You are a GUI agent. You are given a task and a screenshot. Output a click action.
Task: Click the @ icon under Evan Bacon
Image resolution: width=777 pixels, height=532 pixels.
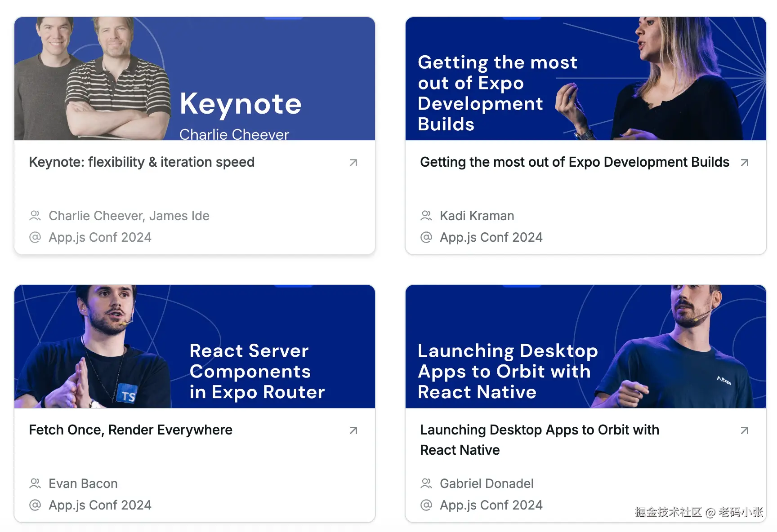coord(35,505)
